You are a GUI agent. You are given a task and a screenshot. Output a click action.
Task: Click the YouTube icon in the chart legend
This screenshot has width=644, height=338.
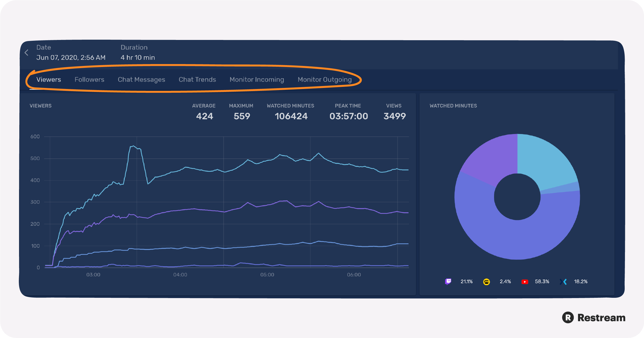525,281
